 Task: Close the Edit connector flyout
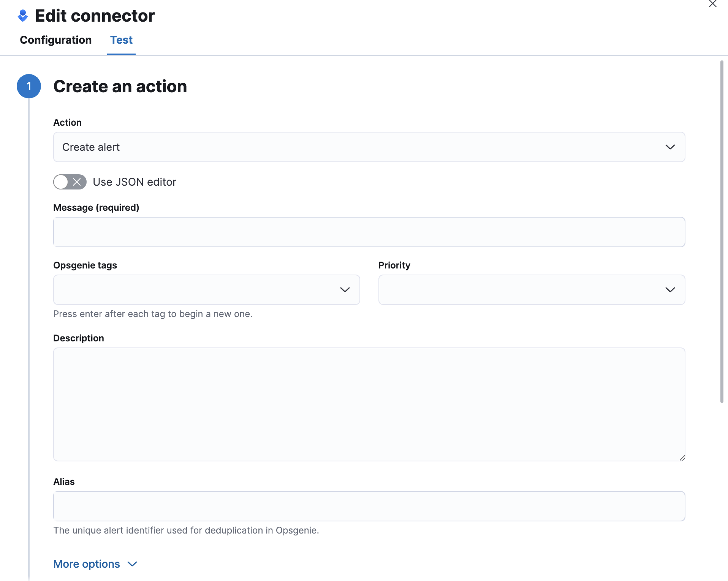tap(712, 4)
